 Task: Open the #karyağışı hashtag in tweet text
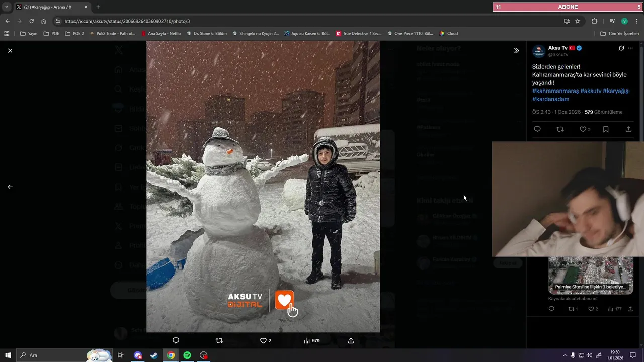pos(616,91)
